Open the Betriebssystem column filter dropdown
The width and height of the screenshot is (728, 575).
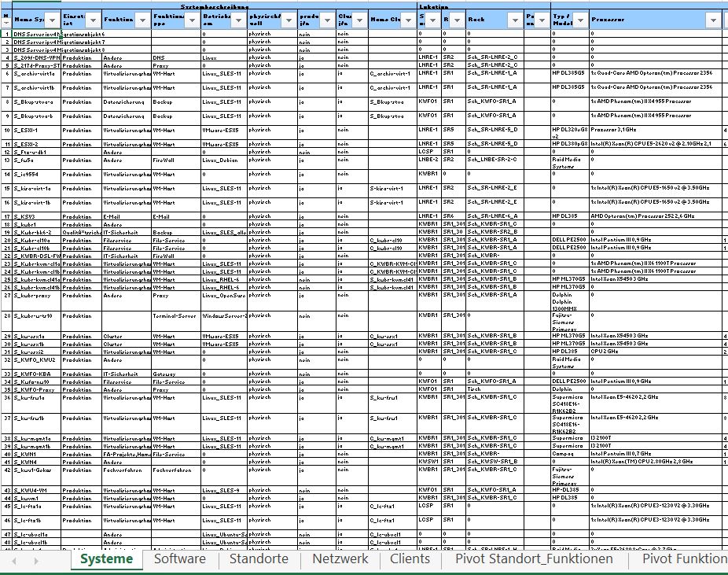pyautogui.click(x=239, y=20)
